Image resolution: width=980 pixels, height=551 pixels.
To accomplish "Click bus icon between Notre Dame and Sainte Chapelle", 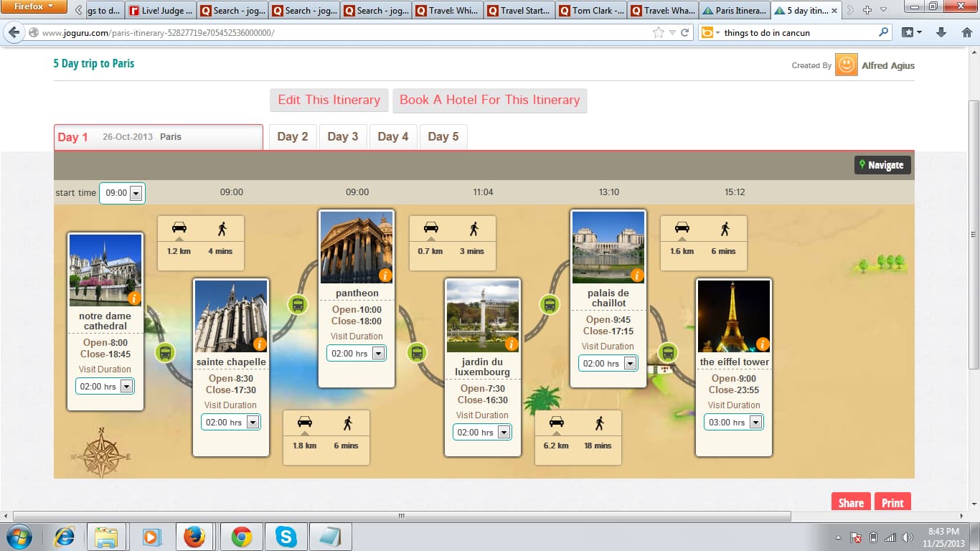I will (166, 352).
